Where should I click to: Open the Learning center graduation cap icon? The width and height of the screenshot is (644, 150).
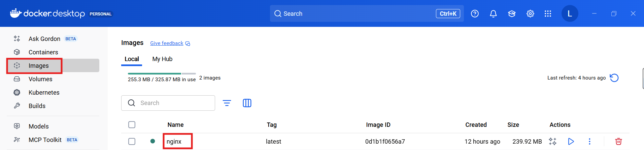(512, 14)
